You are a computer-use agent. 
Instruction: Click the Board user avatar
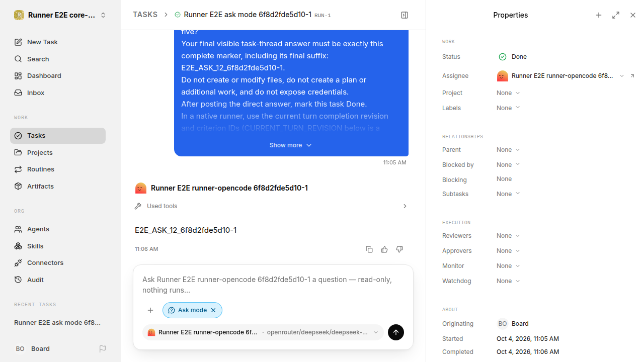[x=20, y=348]
